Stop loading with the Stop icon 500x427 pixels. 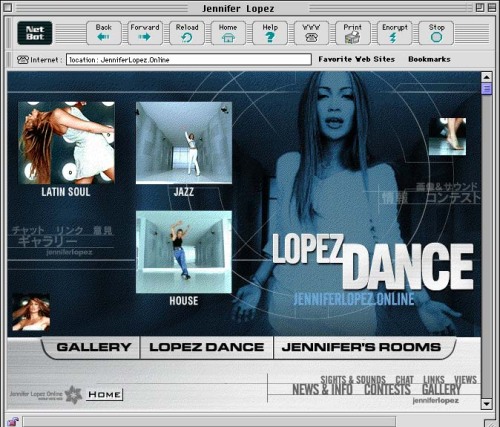pos(436,33)
